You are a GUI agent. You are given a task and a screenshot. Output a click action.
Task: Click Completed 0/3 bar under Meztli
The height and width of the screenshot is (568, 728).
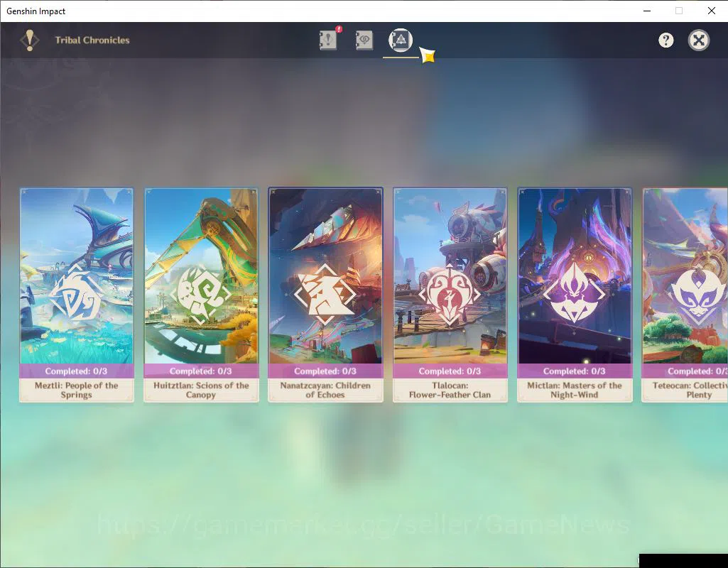77,371
